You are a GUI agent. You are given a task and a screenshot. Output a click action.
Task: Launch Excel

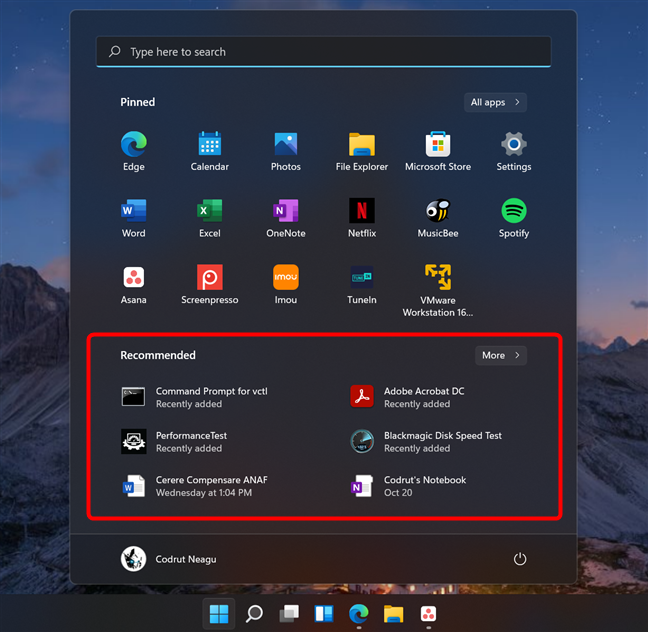pos(210,217)
